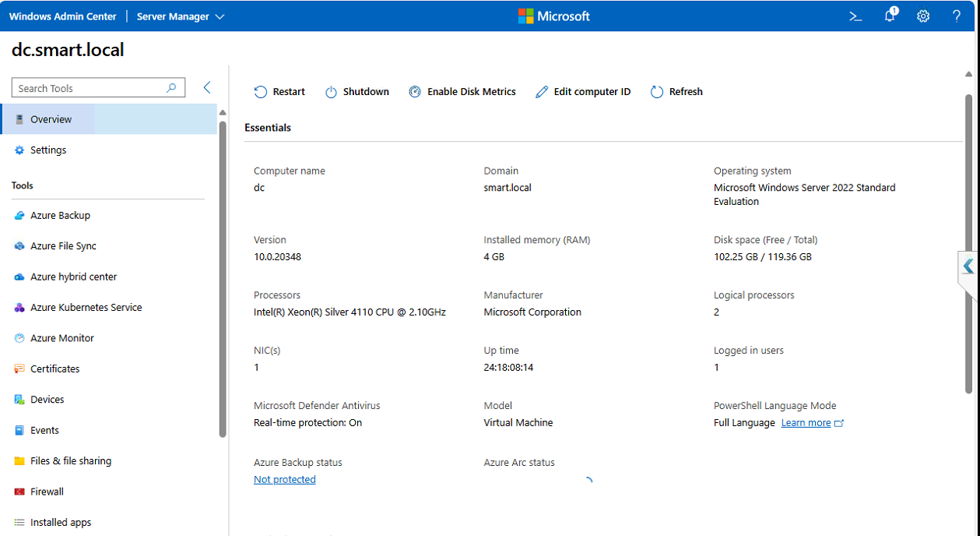980x536 pixels.
Task: Click the Azure Monitor gauge icon
Action: 19,338
